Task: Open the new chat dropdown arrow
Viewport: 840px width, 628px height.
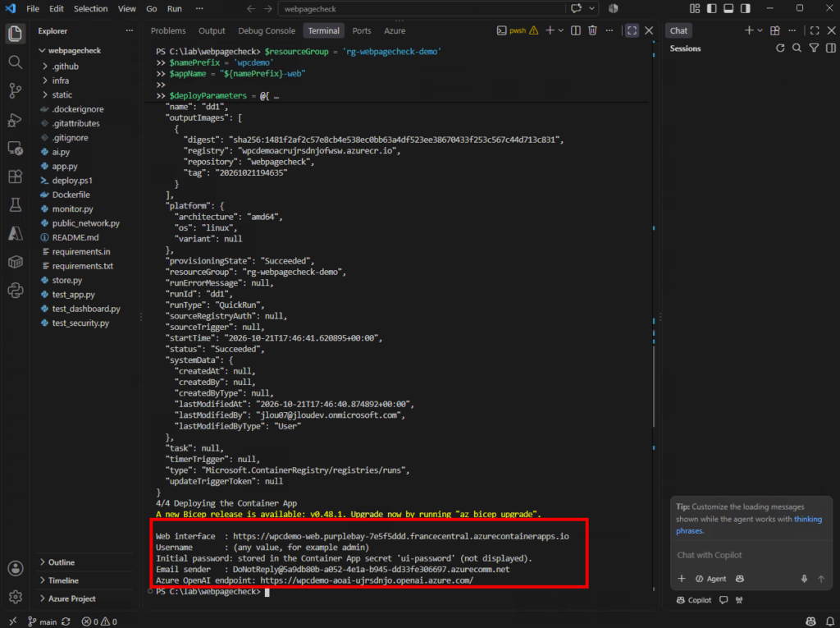Action: pos(760,30)
